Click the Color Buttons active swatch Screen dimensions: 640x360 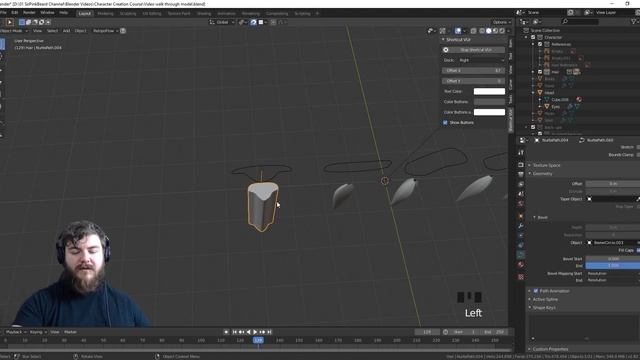[489, 112]
